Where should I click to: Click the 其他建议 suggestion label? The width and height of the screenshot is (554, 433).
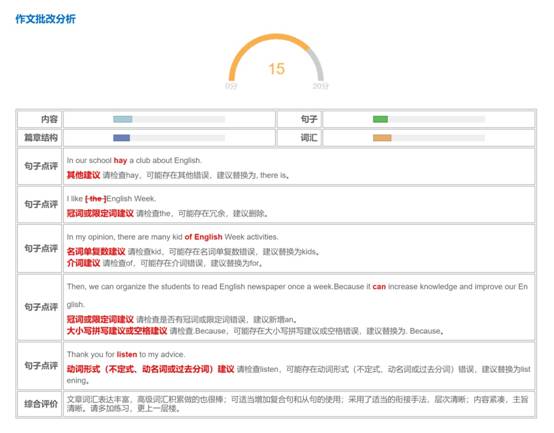(x=84, y=175)
